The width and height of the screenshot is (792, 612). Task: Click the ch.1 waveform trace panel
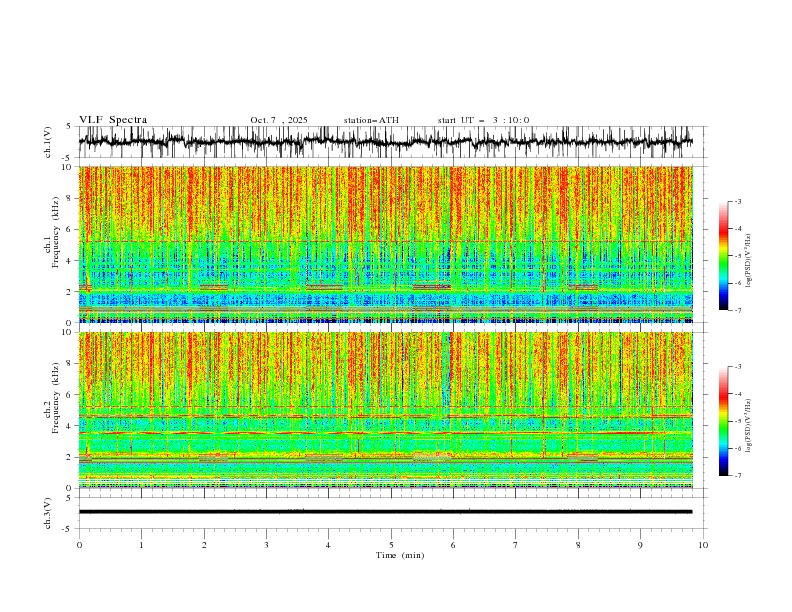tap(392, 142)
